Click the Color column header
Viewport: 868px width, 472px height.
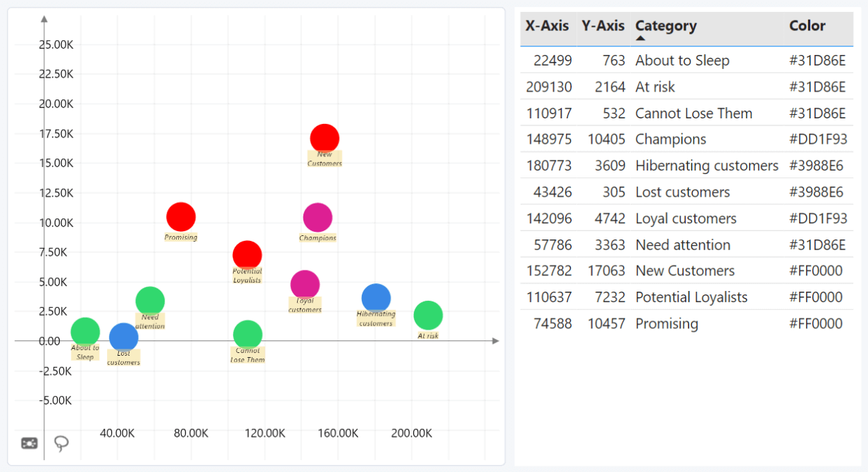(807, 26)
